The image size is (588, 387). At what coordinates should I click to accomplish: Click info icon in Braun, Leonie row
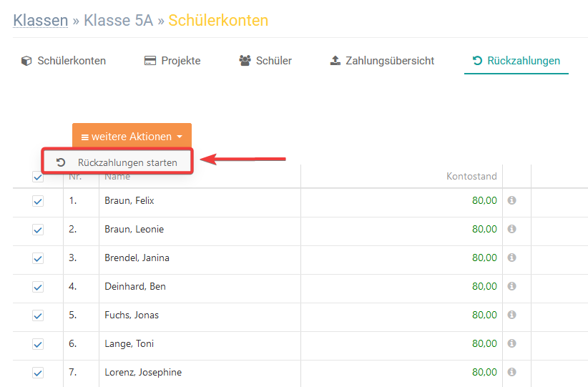click(x=511, y=230)
